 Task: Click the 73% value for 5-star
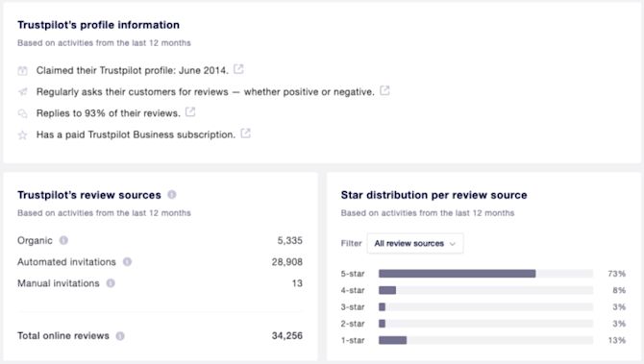617,274
